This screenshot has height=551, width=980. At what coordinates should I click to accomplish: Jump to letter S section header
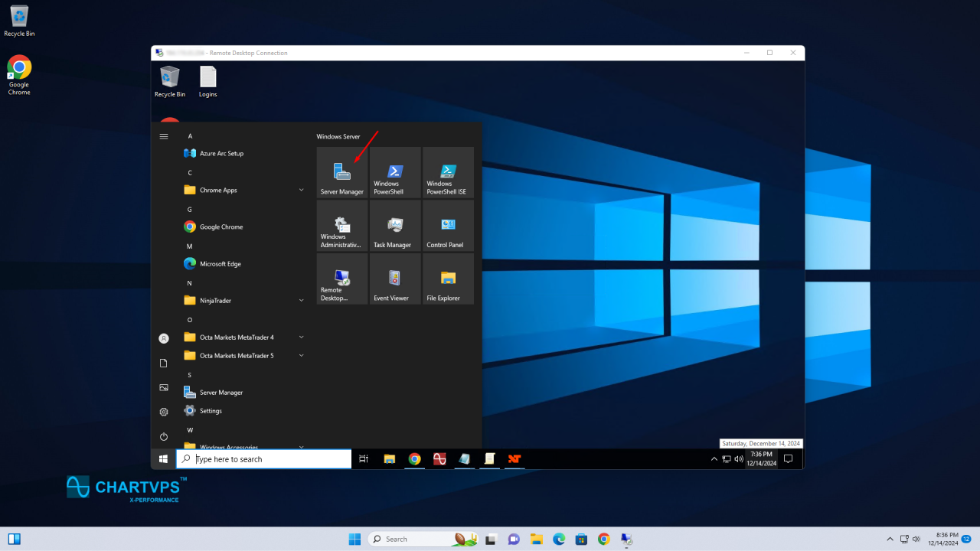tap(190, 374)
